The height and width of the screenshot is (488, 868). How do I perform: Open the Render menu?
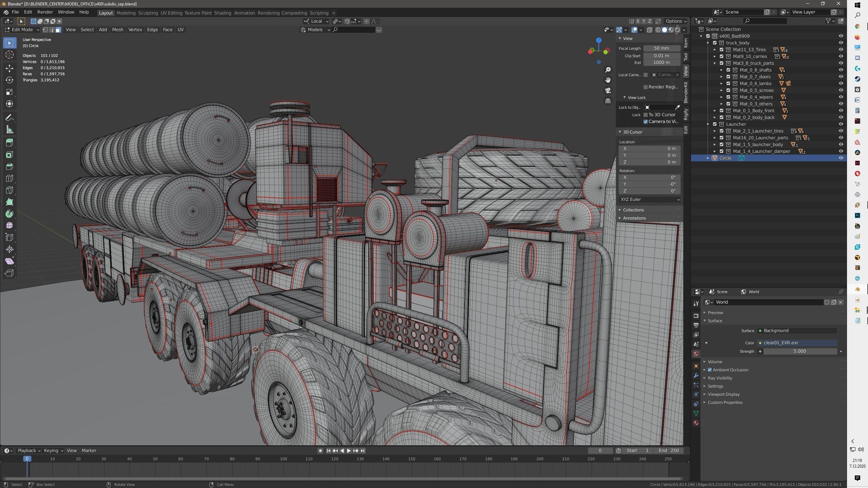45,12
